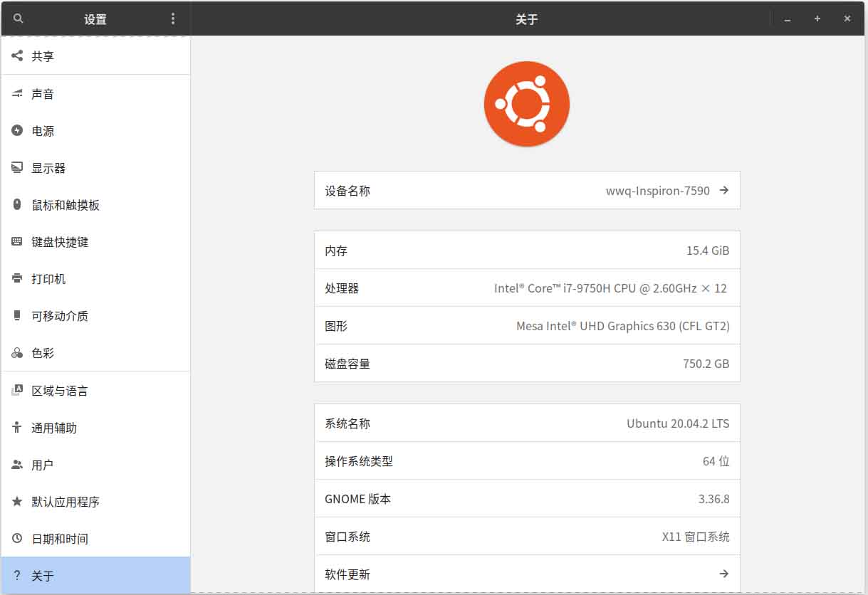The height and width of the screenshot is (595, 868).
Task: Click the 声音 sound icon
Action: click(17, 93)
